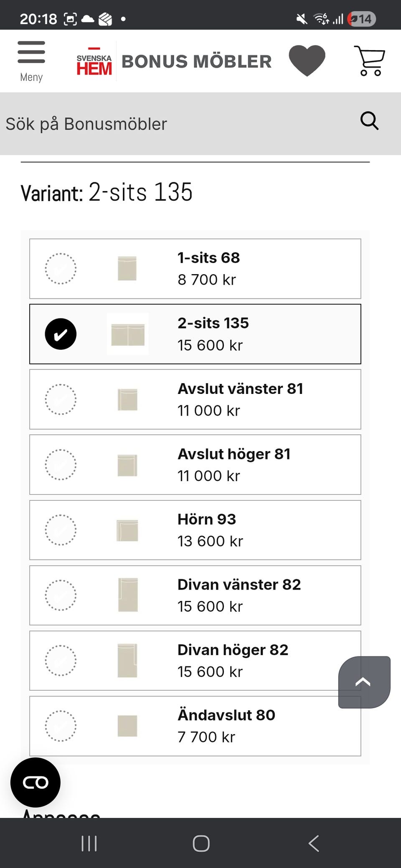Open favorites via the heart icon
Screen dimensions: 401x868
(307, 61)
